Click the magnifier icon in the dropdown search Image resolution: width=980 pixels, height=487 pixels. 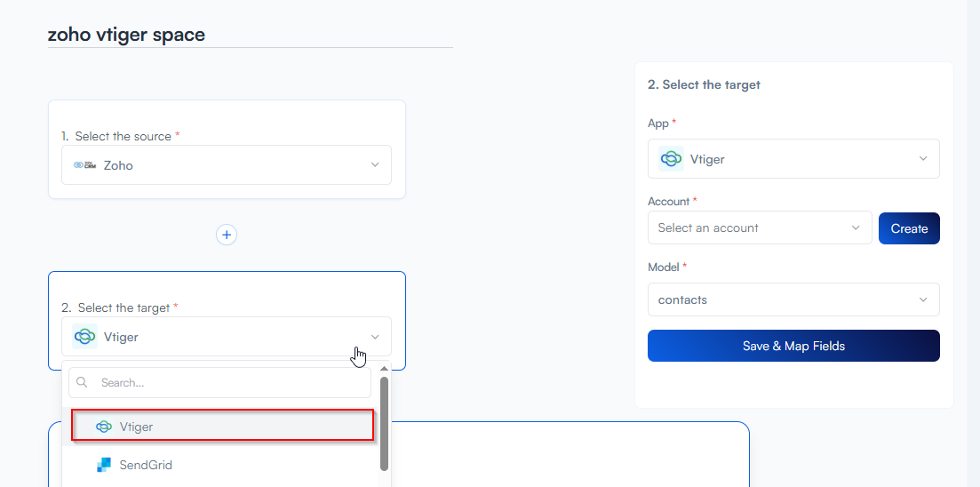point(83,383)
